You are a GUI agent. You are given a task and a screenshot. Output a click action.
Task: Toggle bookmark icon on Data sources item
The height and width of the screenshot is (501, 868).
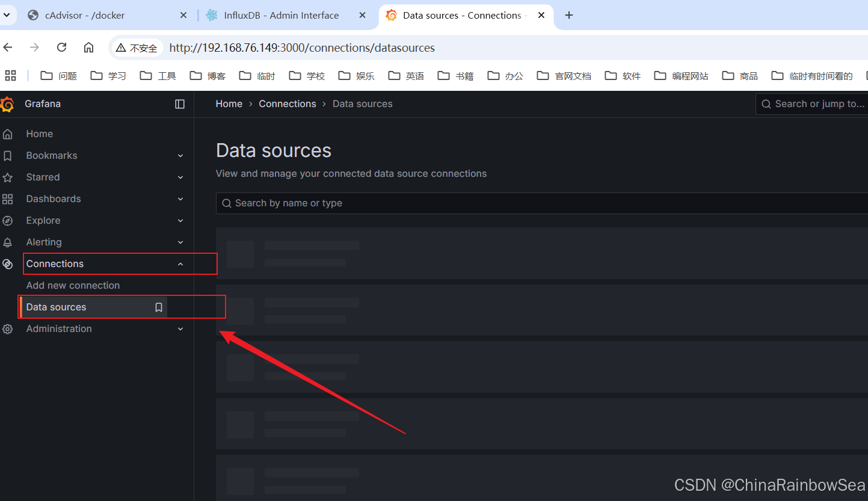(x=159, y=307)
